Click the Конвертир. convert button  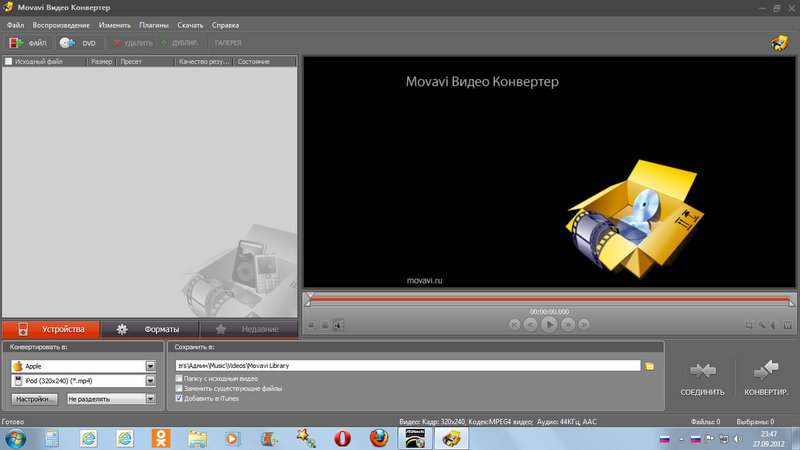pyautogui.click(x=766, y=378)
